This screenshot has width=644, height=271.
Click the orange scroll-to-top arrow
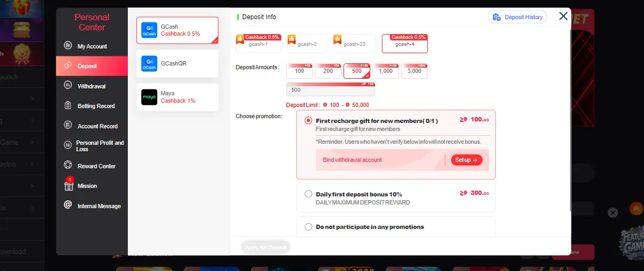[x=636, y=209]
